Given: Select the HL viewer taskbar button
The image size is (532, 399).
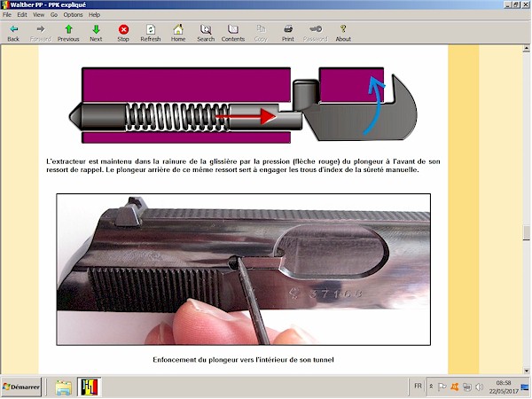Looking at the screenshot, I should 90,387.
